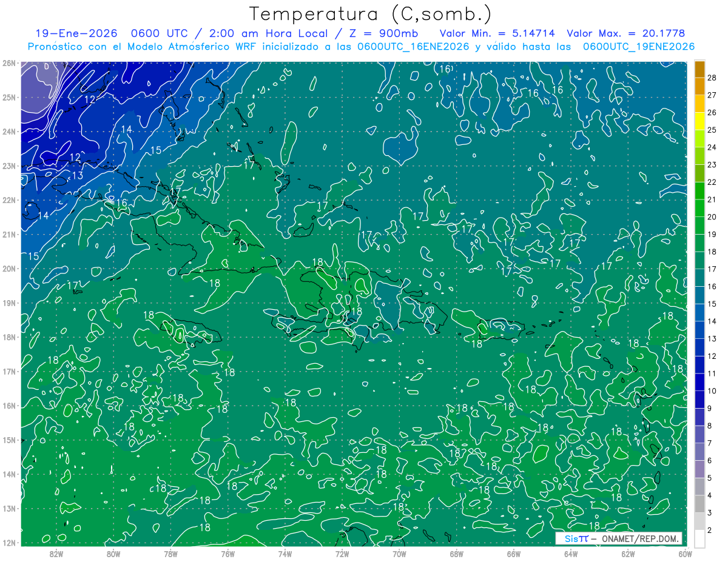Click the valid-until time "0600UTC_19ENE2026"
The width and height of the screenshot is (728, 562).
point(638,47)
